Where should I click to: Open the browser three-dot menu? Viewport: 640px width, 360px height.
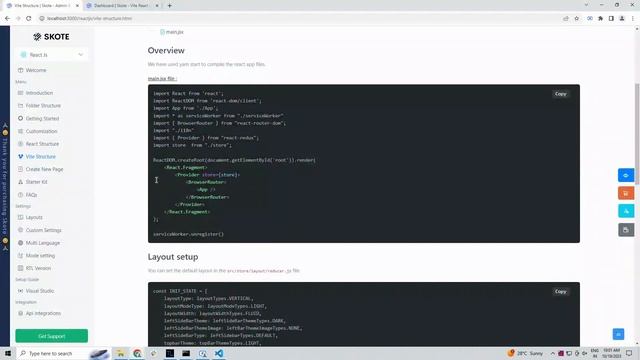[x=633, y=18]
